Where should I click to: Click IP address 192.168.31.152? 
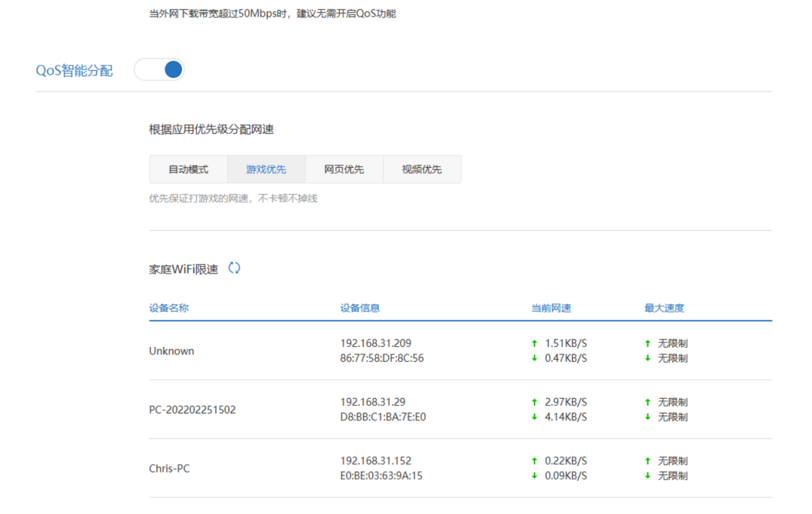(x=375, y=461)
